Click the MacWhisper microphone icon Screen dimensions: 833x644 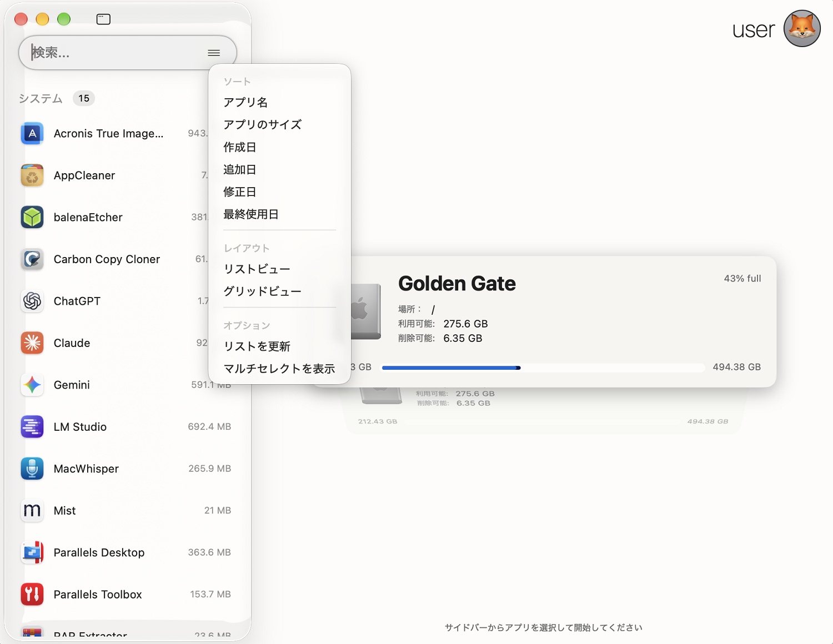(x=32, y=469)
